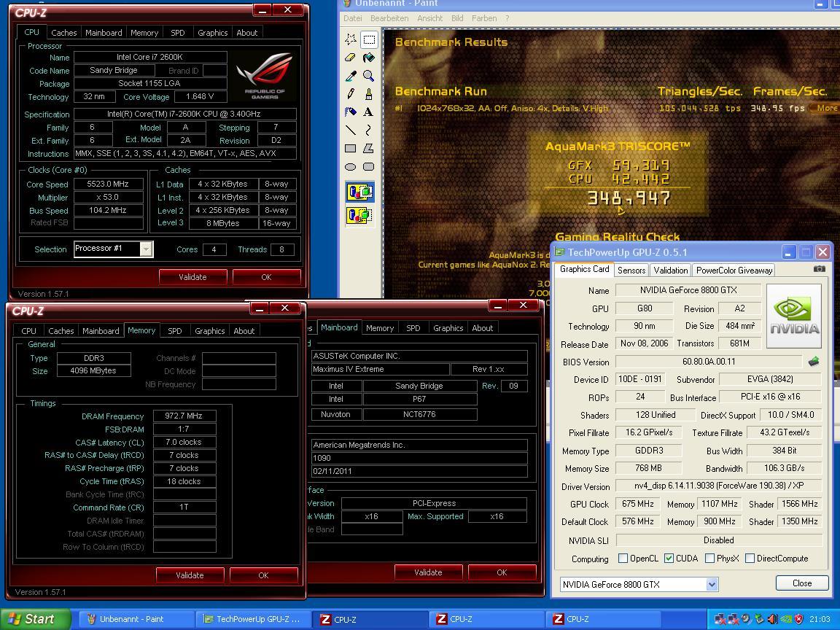Open the ? help menu in Paint

point(507,18)
